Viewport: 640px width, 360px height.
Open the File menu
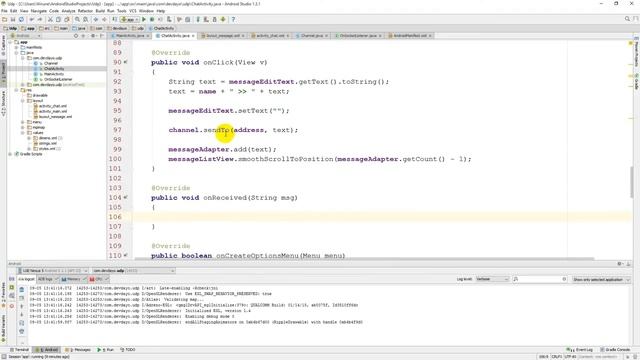click(x=4, y=11)
